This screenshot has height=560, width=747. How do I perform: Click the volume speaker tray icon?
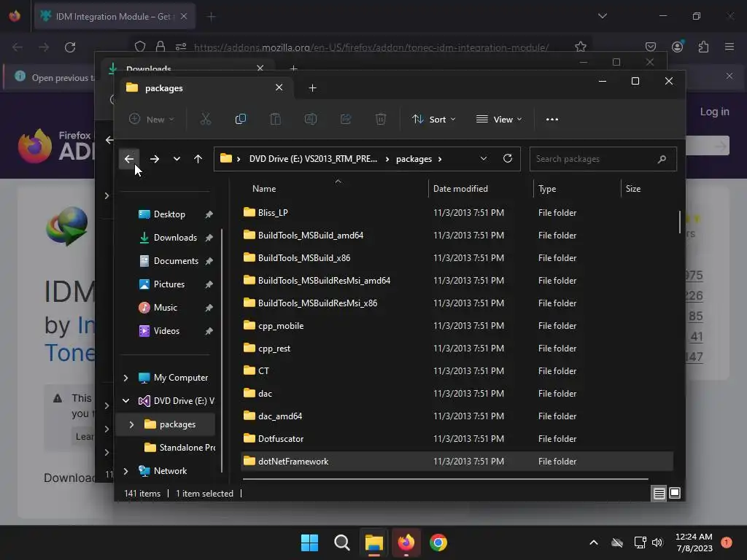657,542
